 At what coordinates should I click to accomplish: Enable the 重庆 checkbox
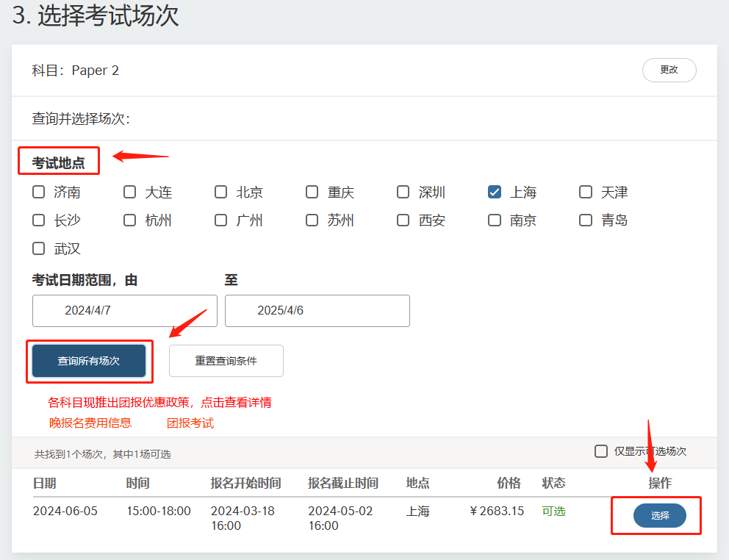tap(312, 193)
